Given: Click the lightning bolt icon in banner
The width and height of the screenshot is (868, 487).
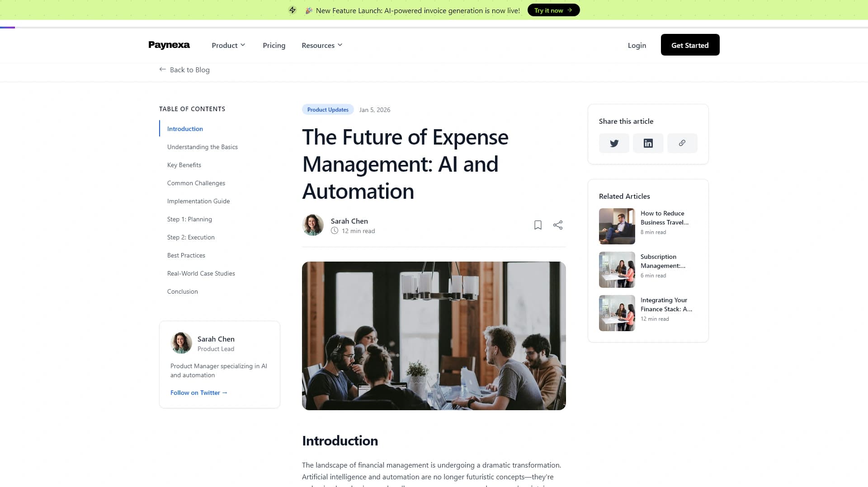Looking at the screenshot, I should point(292,10).
